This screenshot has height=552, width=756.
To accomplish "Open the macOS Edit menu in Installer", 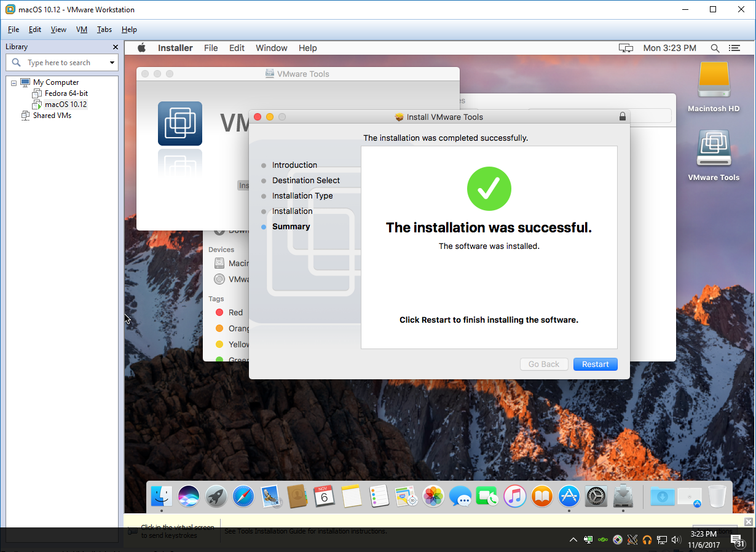I will coord(237,48).
